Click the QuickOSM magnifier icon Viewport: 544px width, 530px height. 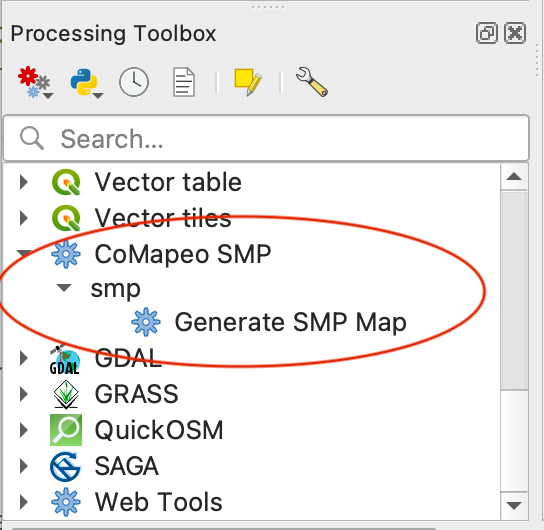tap(66, 430)
